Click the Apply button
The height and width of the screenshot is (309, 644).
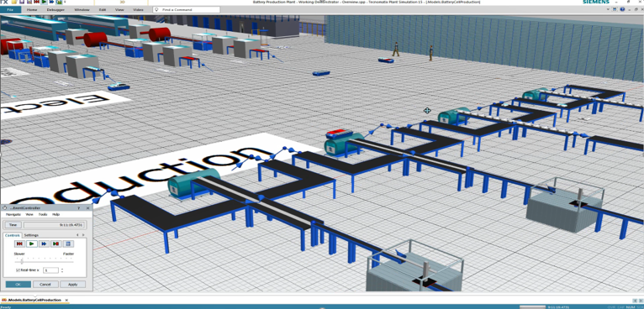[x=72, y=285]
